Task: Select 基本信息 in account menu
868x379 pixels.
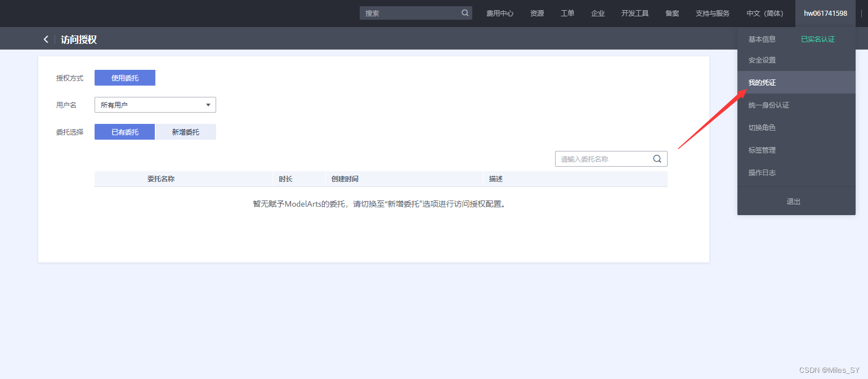Action: [x=762, y=39]
